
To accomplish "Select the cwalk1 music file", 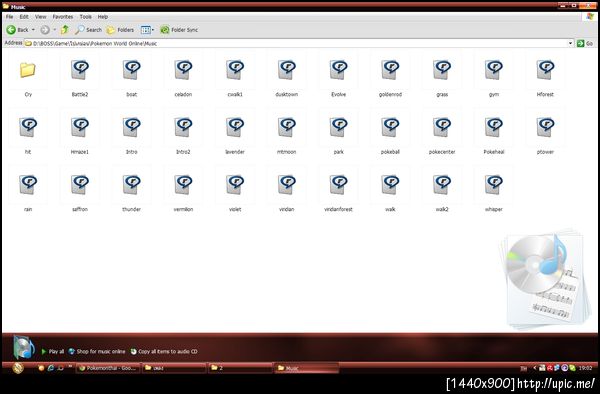I will [235, 70].
